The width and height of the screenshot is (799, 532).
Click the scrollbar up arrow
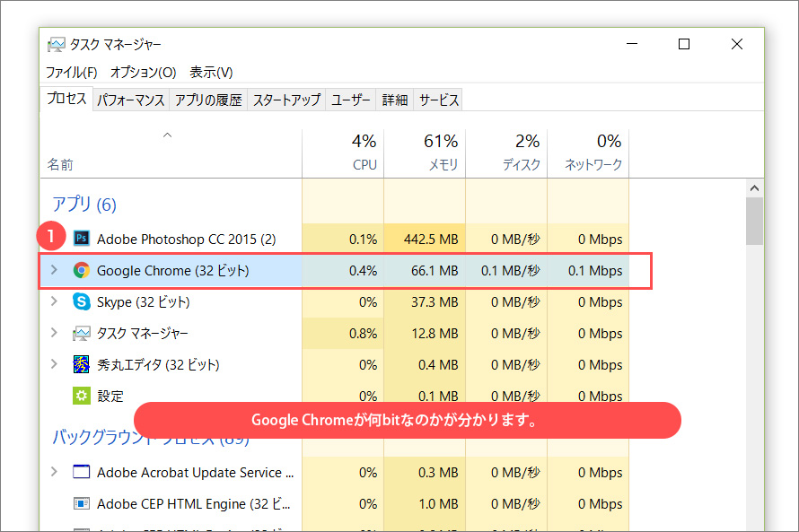click(755, 188)
